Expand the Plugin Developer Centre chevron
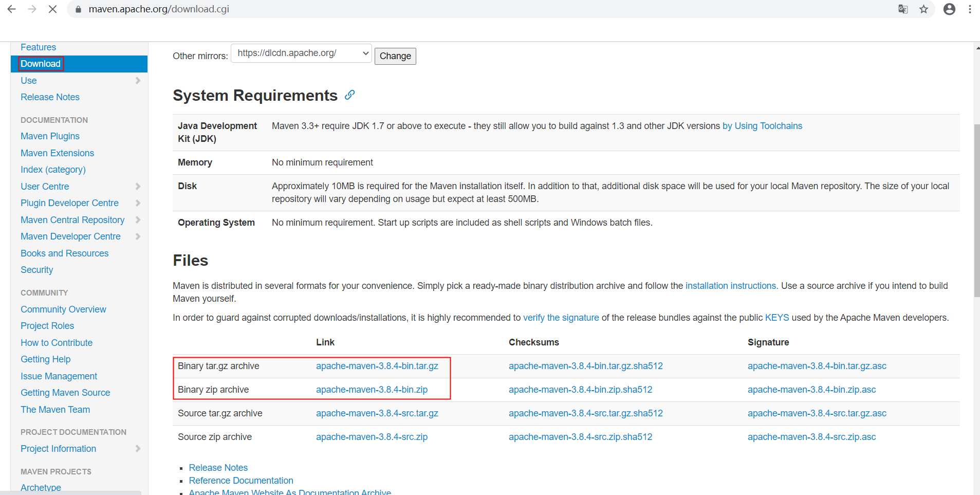Viewport: 980px width, 495px height. pyautogui.click(x=138, y=203)
